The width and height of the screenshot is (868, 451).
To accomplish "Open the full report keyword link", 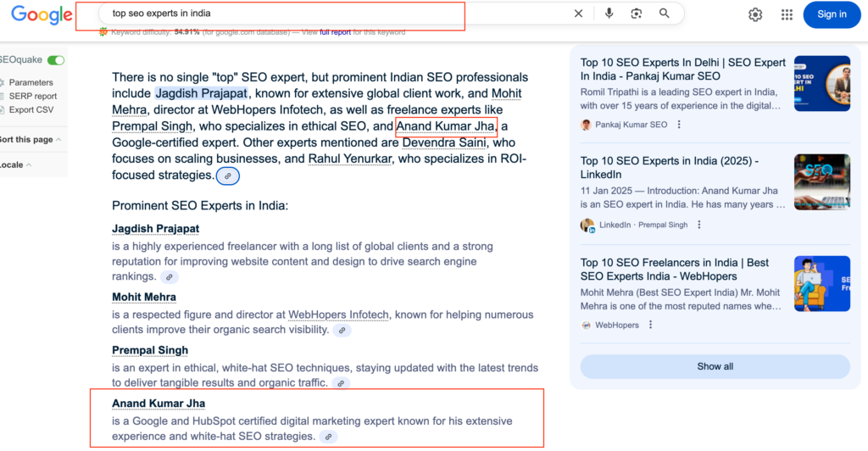I will click(x=335, y=32).
